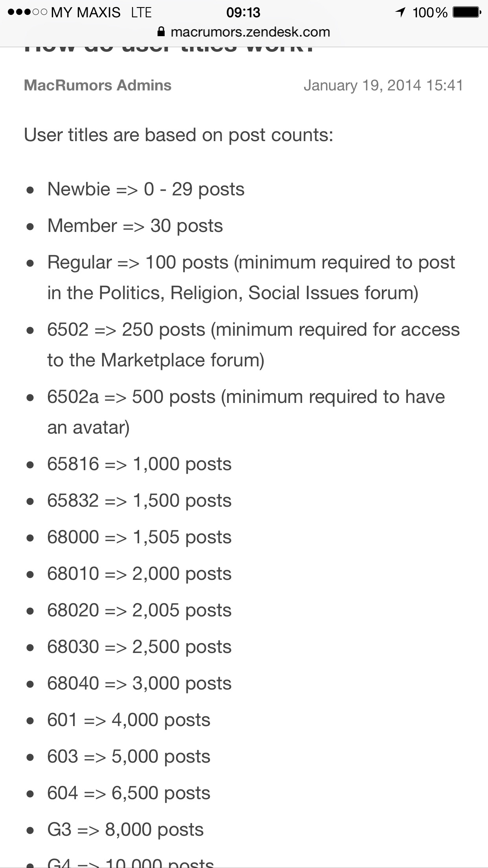The image size is (488, 868).
Task: Tap the 68000 1,505 posts entry
Action: pos(139,537)
